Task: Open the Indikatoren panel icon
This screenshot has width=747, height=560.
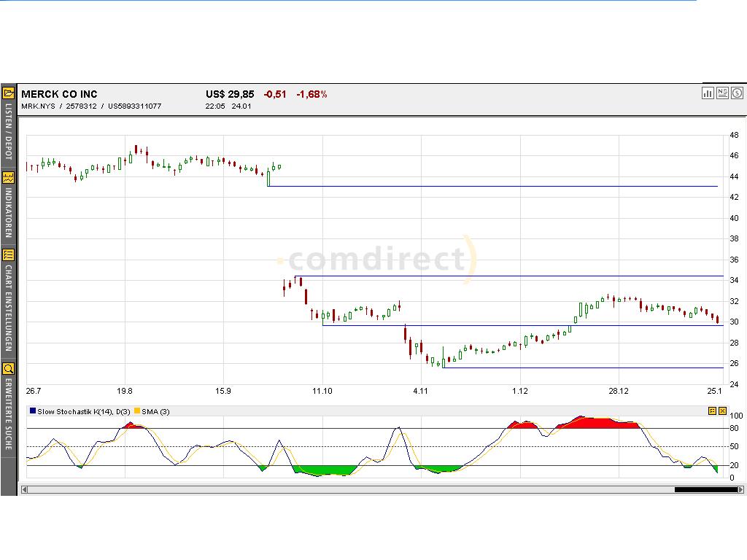Action: pos(9,177)
